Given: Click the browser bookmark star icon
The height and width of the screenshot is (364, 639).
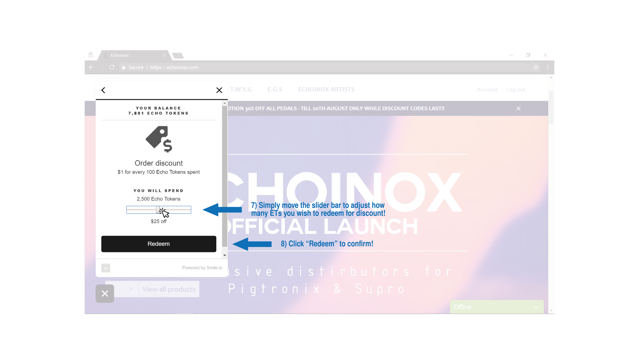Looking at the screenshot, I should coord(536,67).
